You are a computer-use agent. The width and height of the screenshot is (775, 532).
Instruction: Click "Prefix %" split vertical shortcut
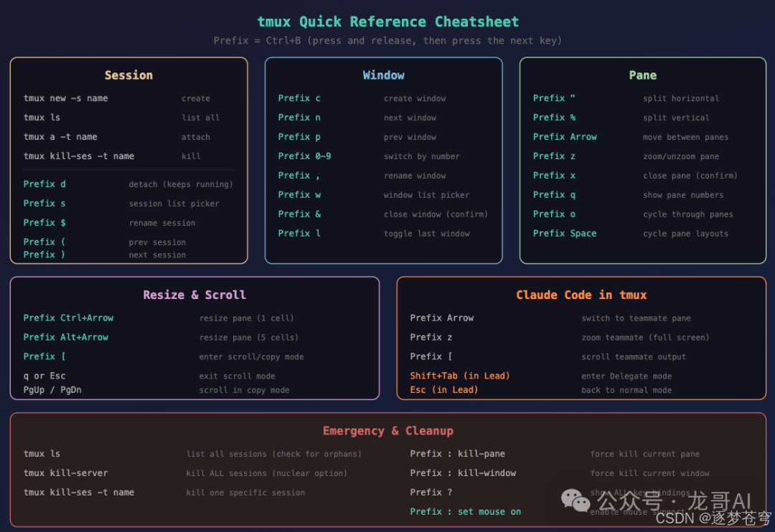[554, 118]
